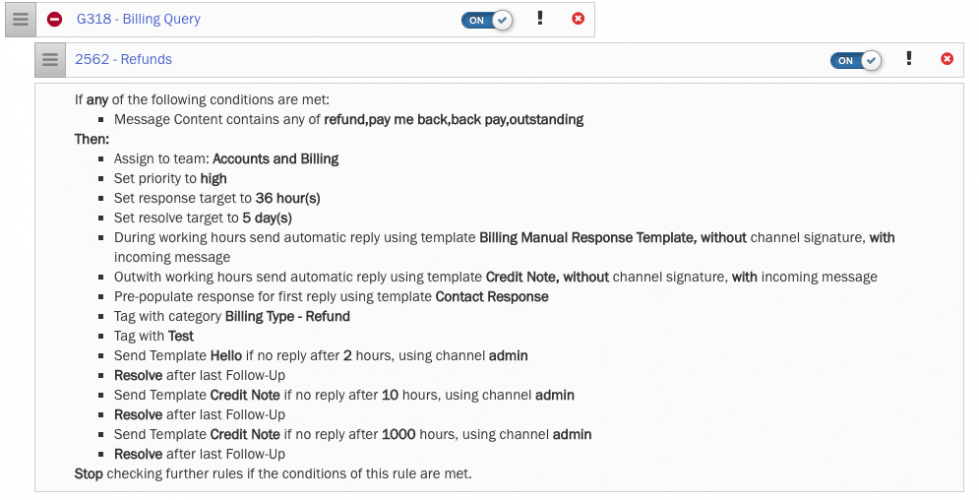The image size is (979, 500).
Task: Toggle off the G318 - Billing Query ON switch
Action: pyautogui.click(x=486, y=19)
